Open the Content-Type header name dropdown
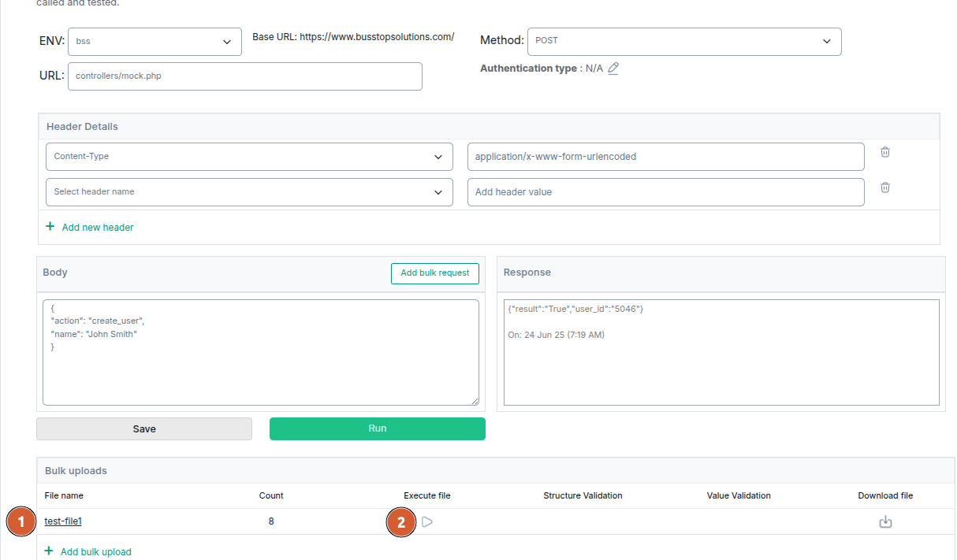 pyautogui.click(x=249, y=157)
